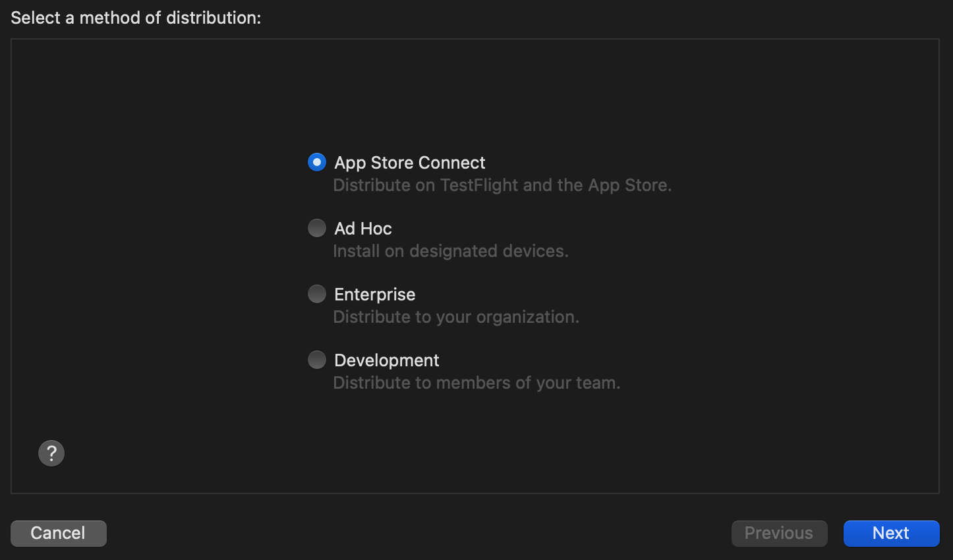Pick the Development radio button
This screenshot has height=560, width=953.
[317, 360]
